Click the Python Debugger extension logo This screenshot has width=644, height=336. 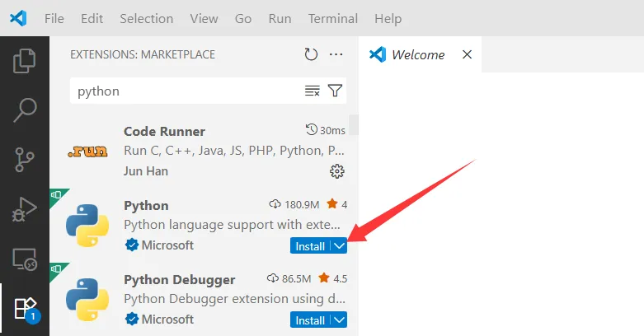tap(87, 300)
